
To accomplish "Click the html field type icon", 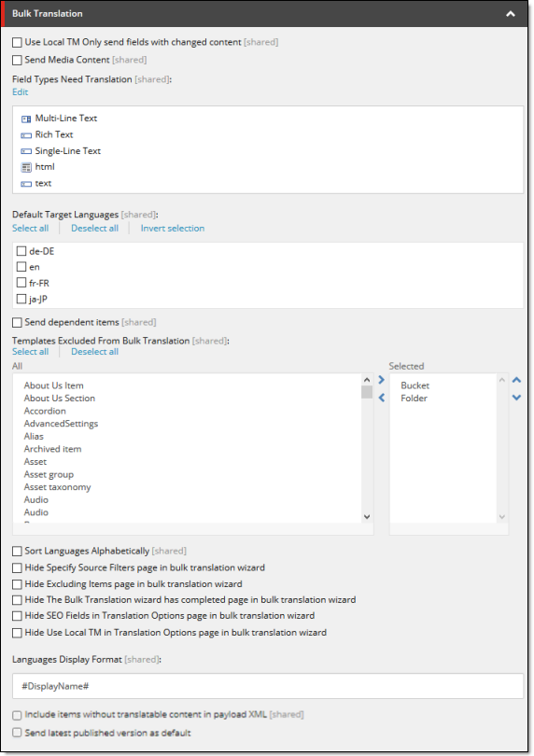I will point(26,167).
